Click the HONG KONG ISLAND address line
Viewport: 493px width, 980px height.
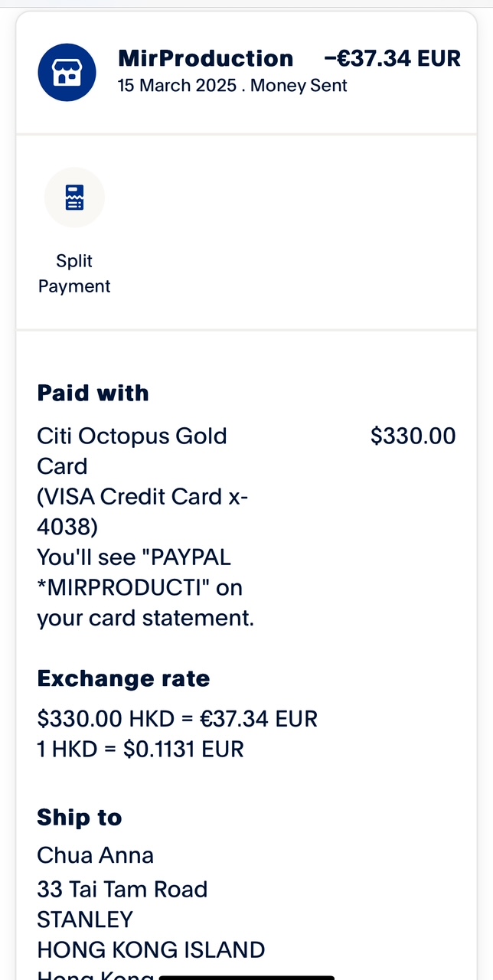point(151,949)
